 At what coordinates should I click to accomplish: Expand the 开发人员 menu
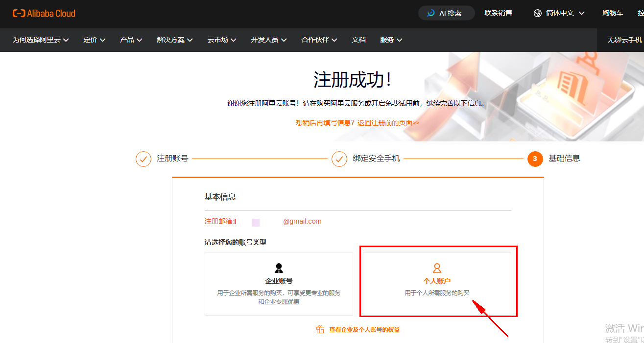269,40
